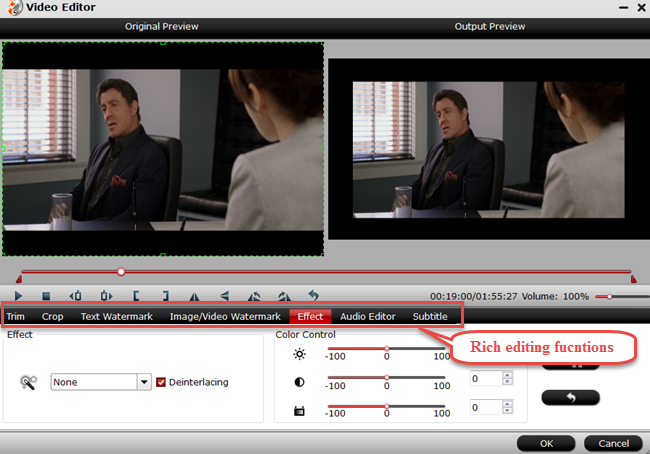Screen dimensions: 650x454
Task: Open the Text Watermark tab
Action: (116, 316)
